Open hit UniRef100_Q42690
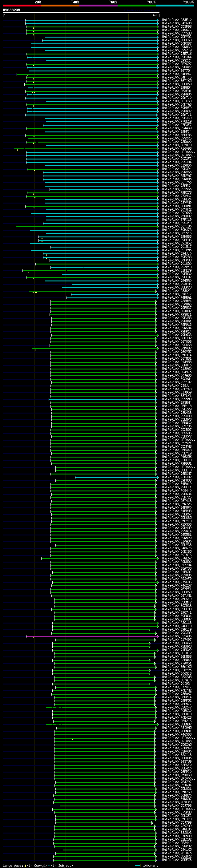The width and height of the screenshot is (197, 868). coord(177,23)
